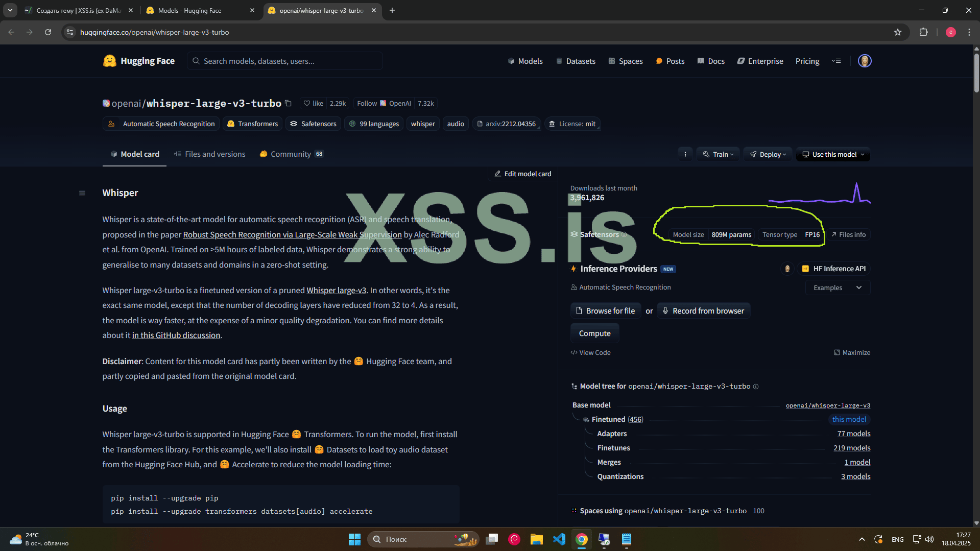The width and height of the screenshot is (980, 551).
Task: Open Visual Studio Code from the taskbar
Action: click(x=559, y=539)
